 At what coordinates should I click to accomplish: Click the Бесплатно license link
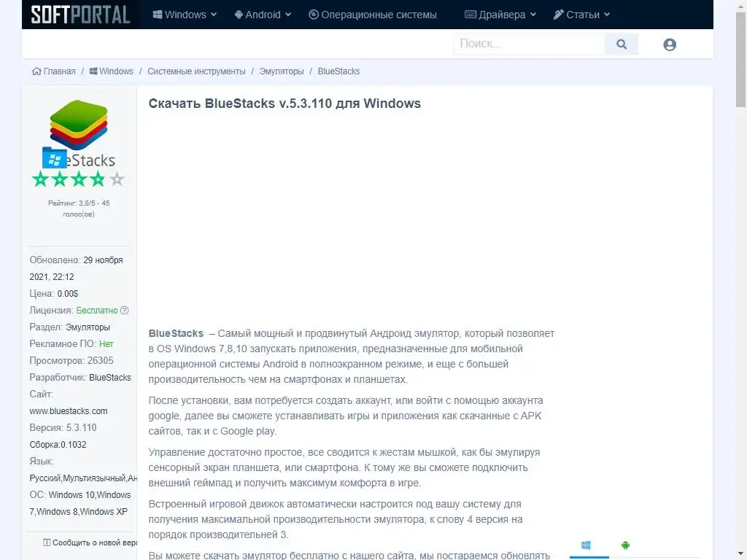(x=97, y=311)
